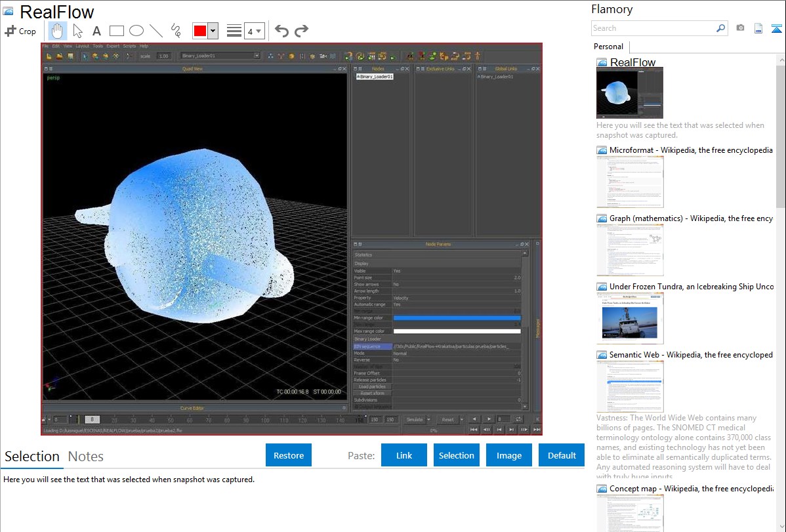The image size is (786, 532).
Task: Open the Graph (mathematics) snapshot thumbnail
Action: pyautogui.click(x=630, y=250)
